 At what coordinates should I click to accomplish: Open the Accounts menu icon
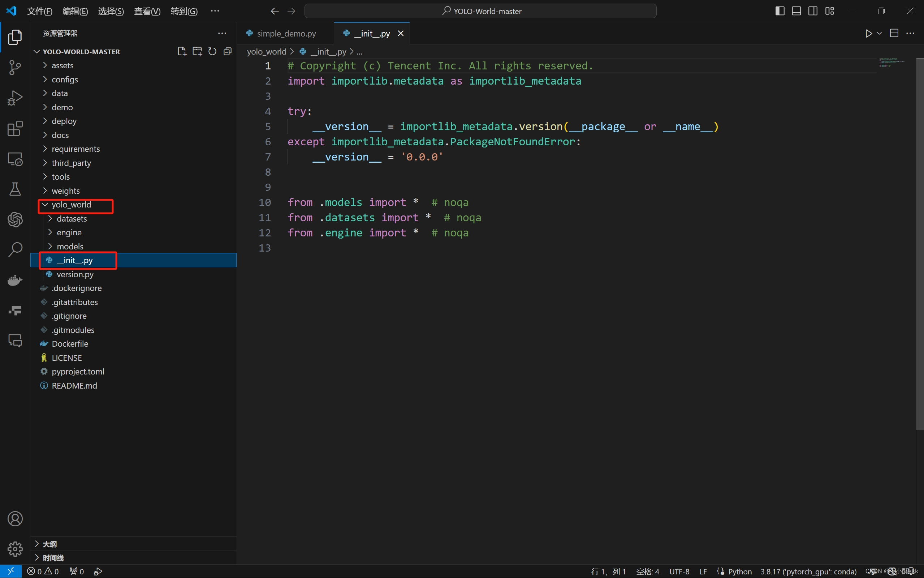point(15,519)
